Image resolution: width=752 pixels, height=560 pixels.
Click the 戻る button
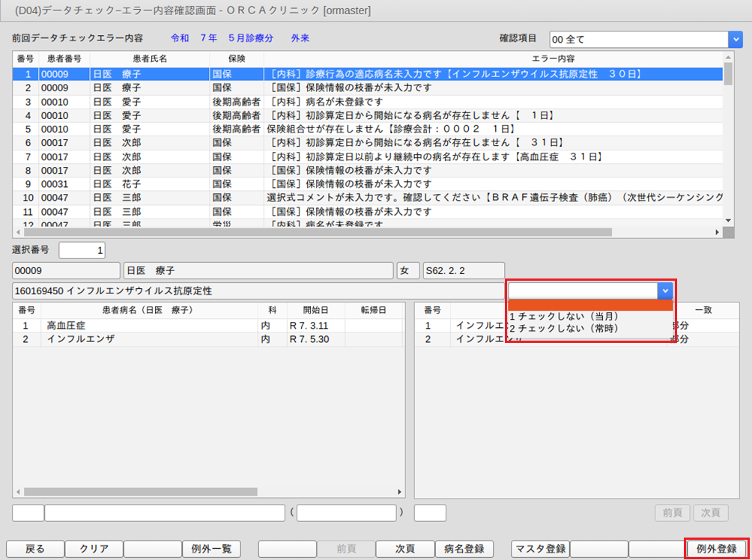[35, 549]
